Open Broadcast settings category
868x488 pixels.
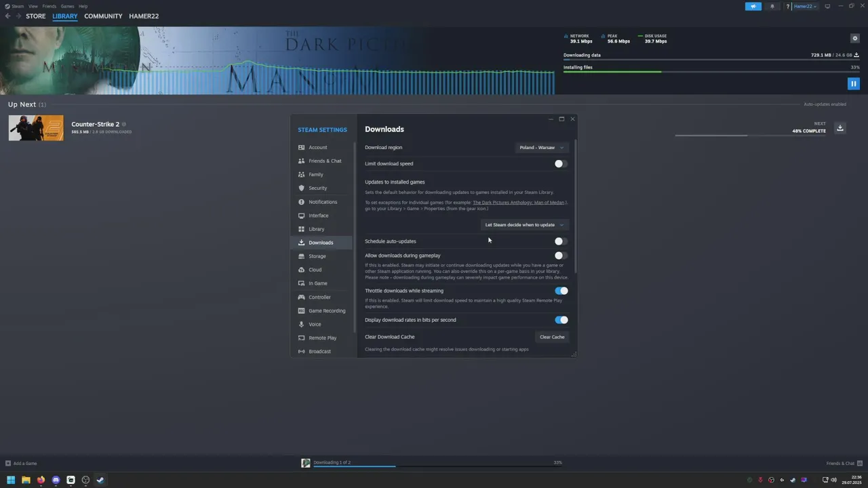(x=321, y=351)
